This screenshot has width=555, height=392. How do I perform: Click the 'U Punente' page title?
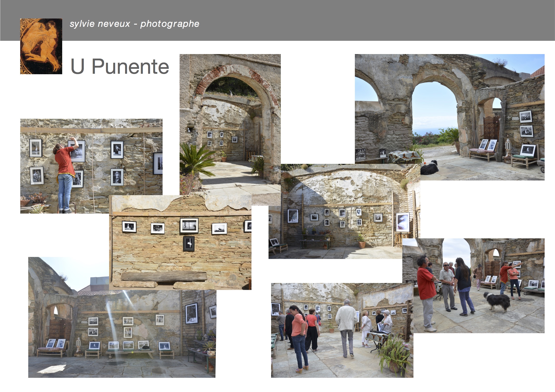(x=120, y=66)
